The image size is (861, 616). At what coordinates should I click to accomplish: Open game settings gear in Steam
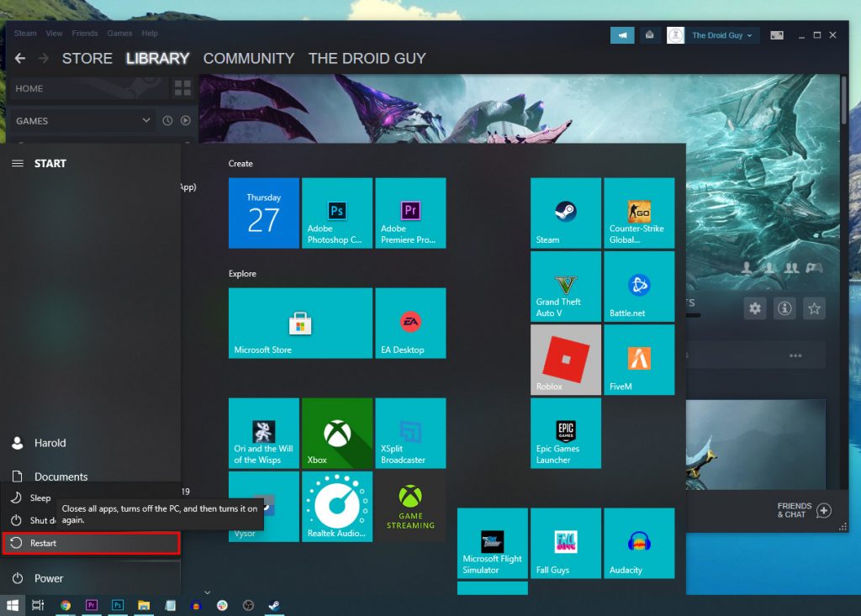pyautogui.click(x=755, y=308)
